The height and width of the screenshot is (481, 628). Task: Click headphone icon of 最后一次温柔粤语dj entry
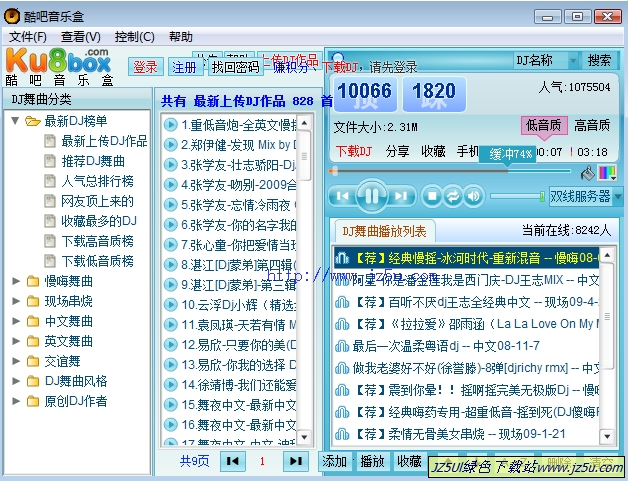tap(342, 346)
